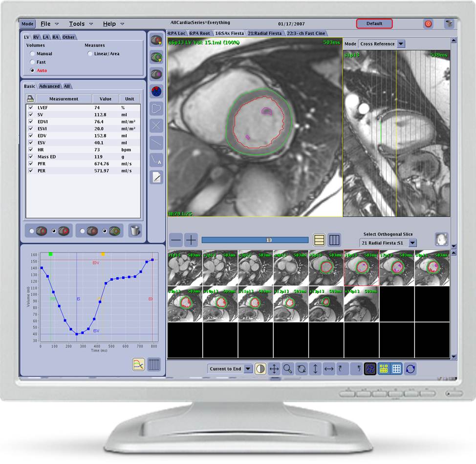
Task: Toggle the contrast window/level icon
Action: [260, 369]
